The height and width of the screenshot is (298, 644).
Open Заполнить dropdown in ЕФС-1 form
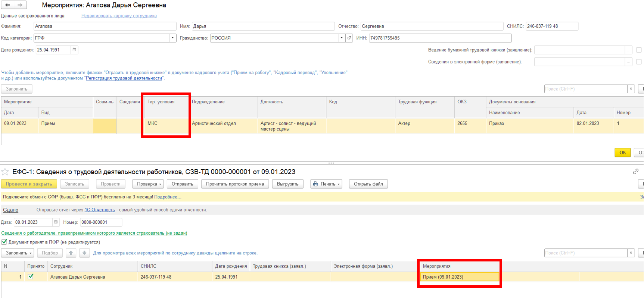[18, 253]
